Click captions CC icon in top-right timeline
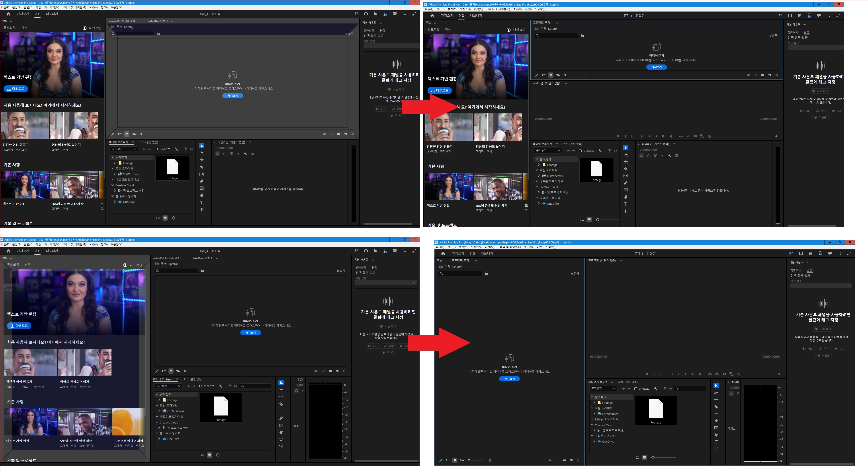868x474 pixels. (676, 155)
